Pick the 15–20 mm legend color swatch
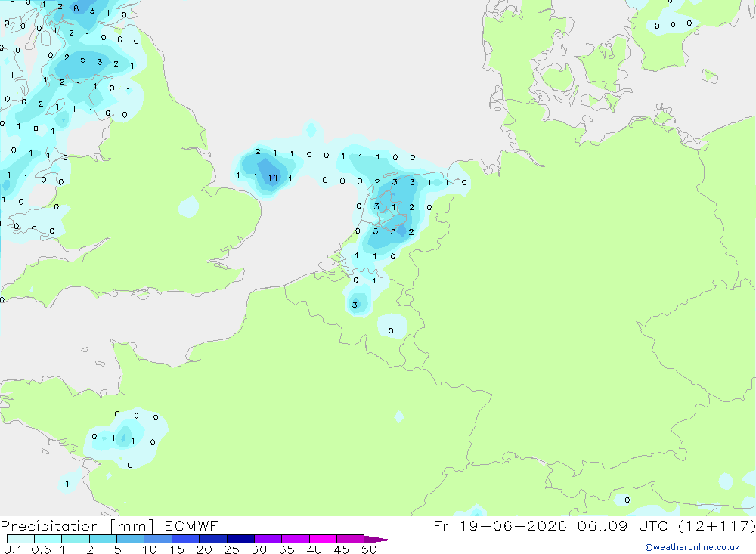The width and height of the screenshot is (756, 554). (186, 539)
